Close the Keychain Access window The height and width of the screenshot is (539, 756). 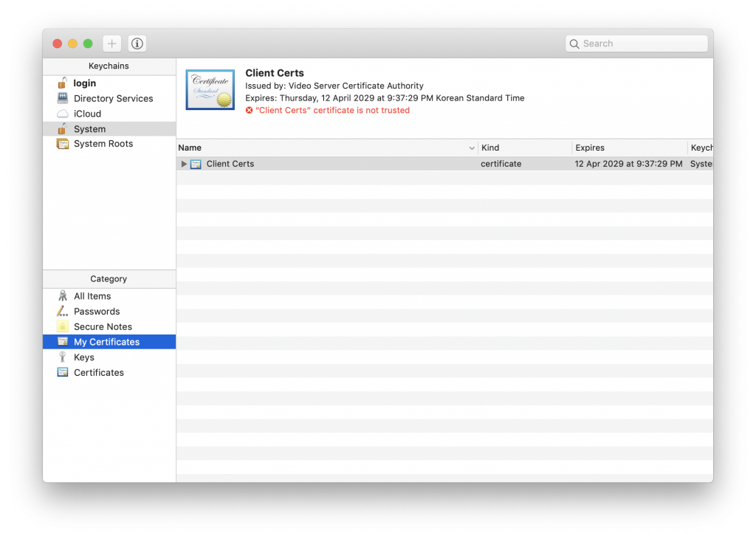pyautogui.click(x=58, y=44)
